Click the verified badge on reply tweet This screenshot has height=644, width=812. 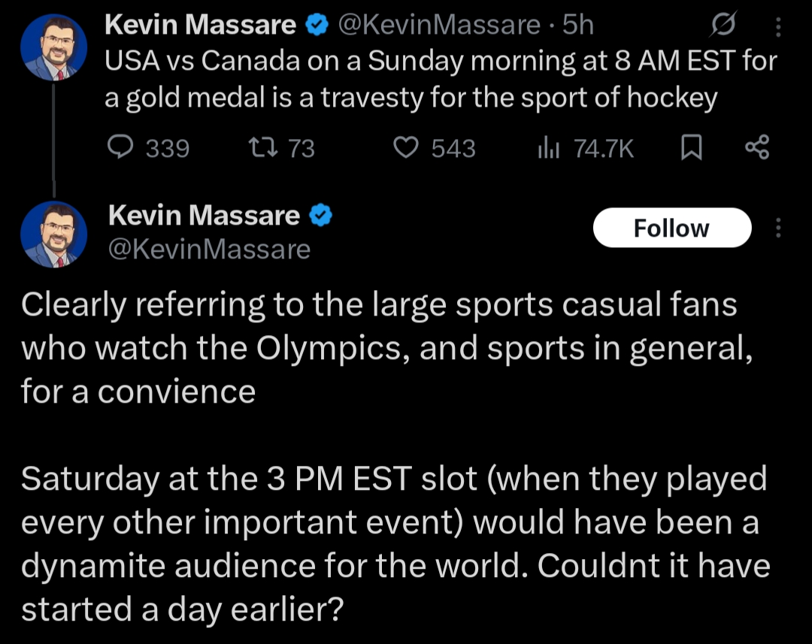click(321, 216)
